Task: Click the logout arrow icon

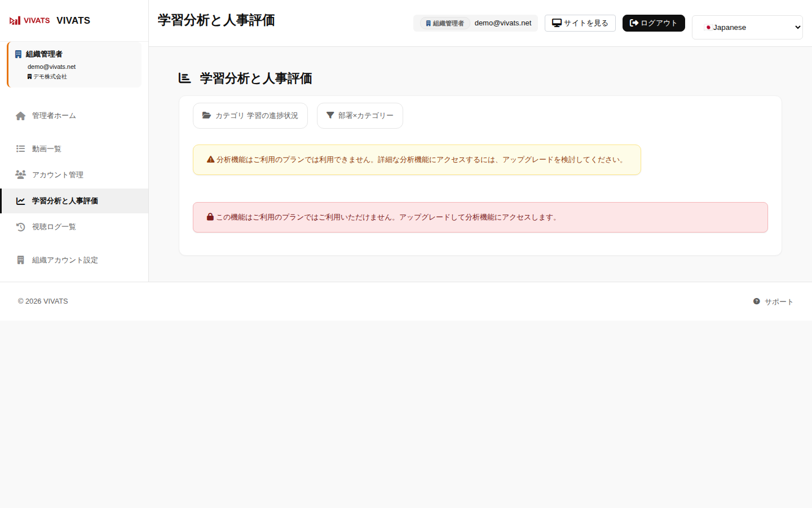Action: [x=634, y=23]
